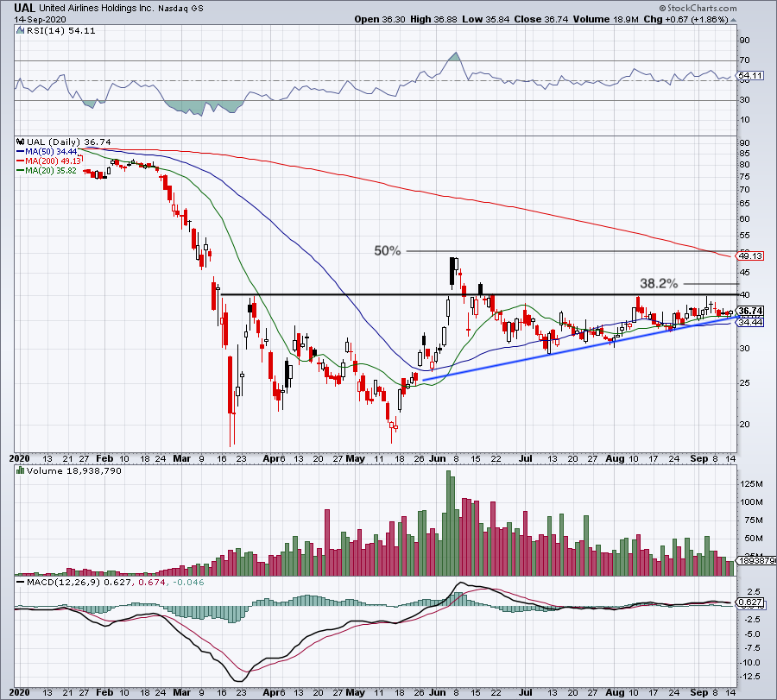Click the Mar label on price panel axis
The image size is (777, 700).
(x=181, y=458)
